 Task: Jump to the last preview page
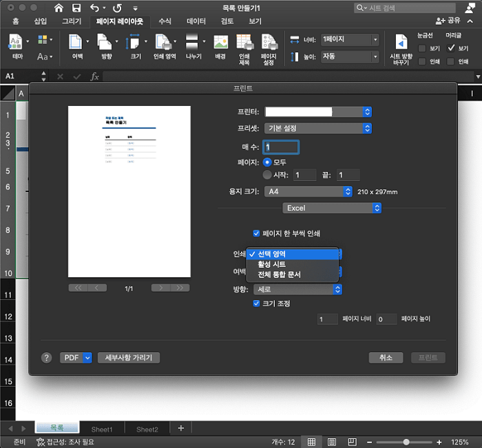180,288
